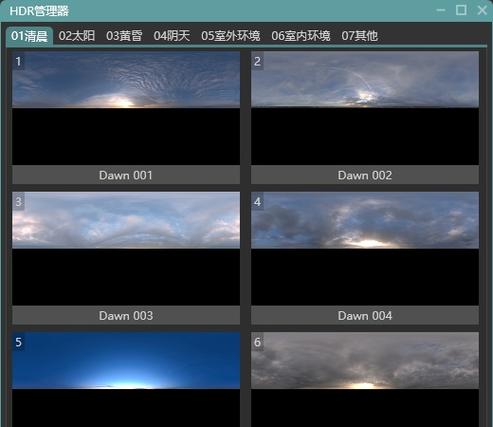Select the Dawn 004 HDR thumbnail
Screen dimensions: 493x427
[365, 248]
